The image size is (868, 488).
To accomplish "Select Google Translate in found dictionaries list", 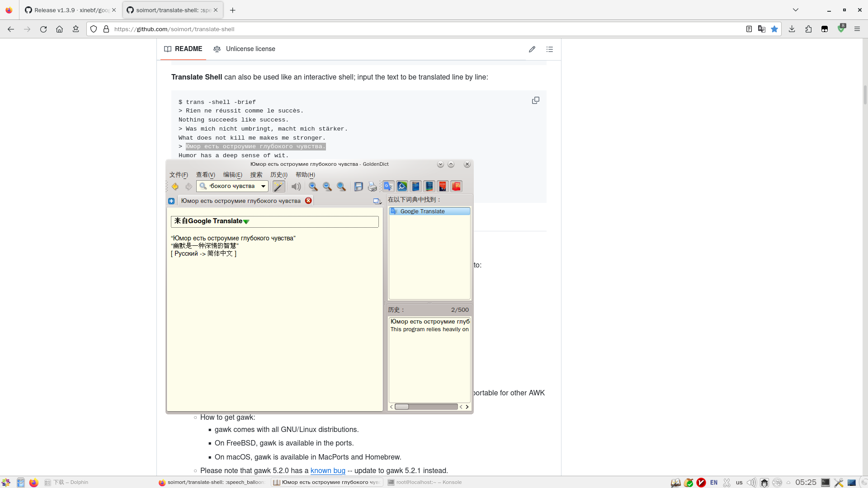I will pyautogui.click(x=422, y=211).
